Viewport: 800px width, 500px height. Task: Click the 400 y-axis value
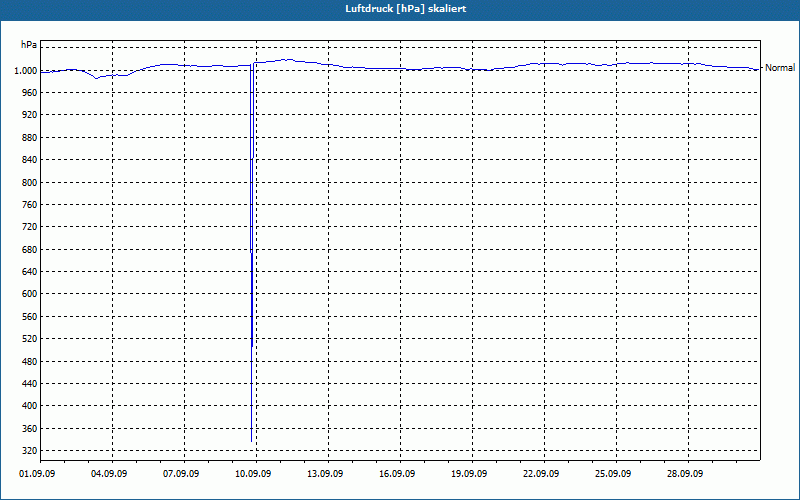[x=30, y=406]
